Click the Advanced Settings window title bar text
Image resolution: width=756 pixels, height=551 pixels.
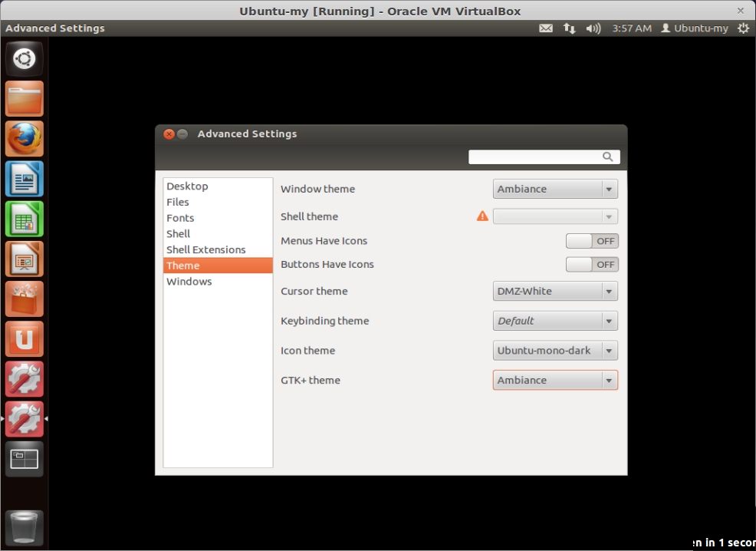(x=247, y=134)
